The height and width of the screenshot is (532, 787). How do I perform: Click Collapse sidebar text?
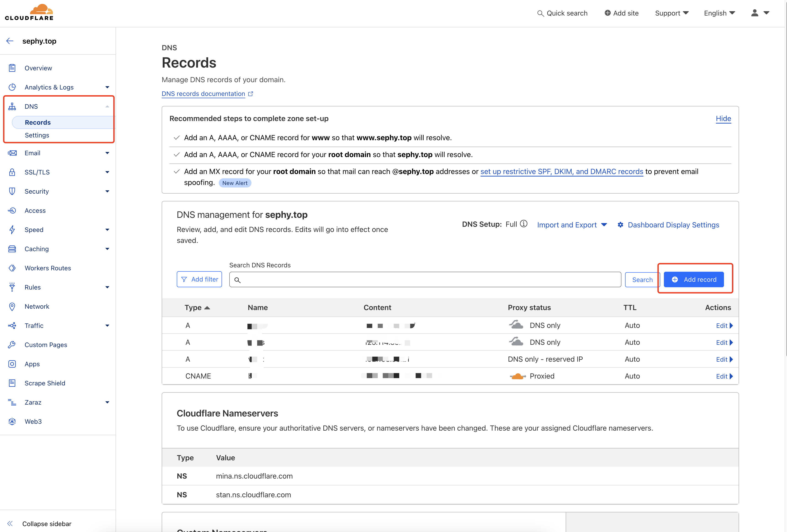[x=47, y=524]
